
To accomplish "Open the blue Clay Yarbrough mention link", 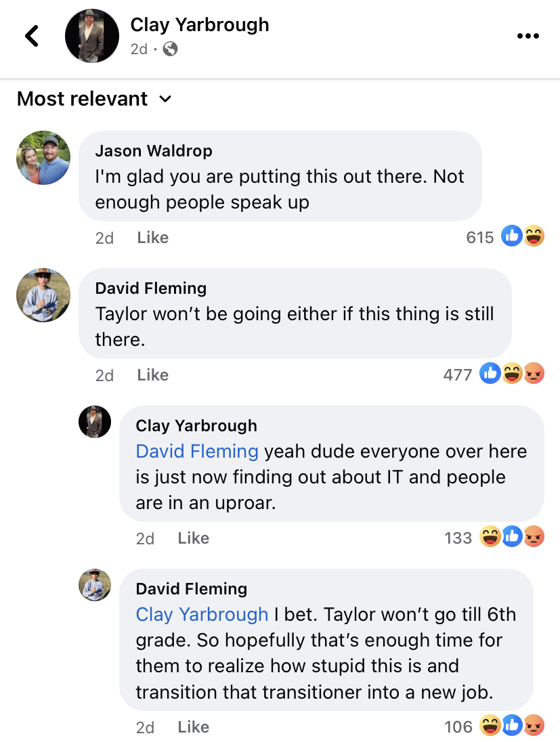I will point(202,615).
